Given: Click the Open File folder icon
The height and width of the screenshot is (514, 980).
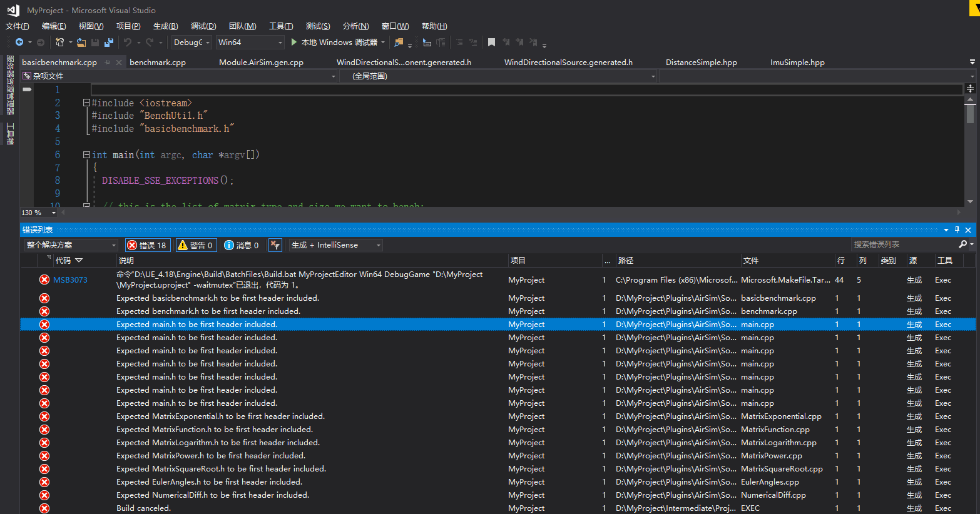Looking at the screenshot, I should tap(81, 43).
